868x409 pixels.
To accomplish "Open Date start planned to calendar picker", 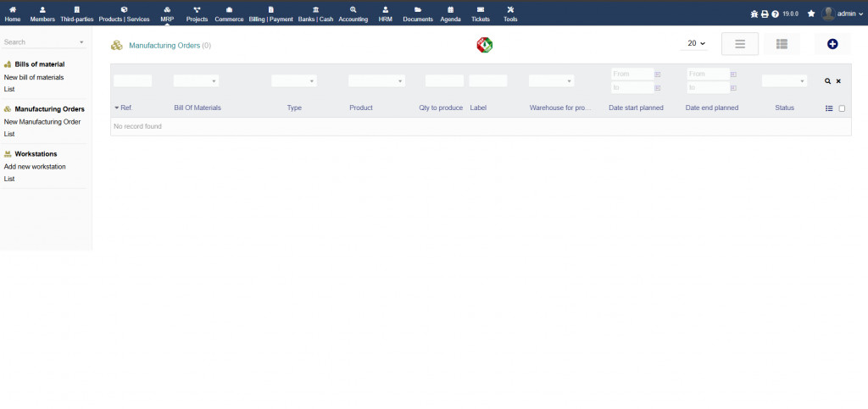I will click(x=658, y=88).
